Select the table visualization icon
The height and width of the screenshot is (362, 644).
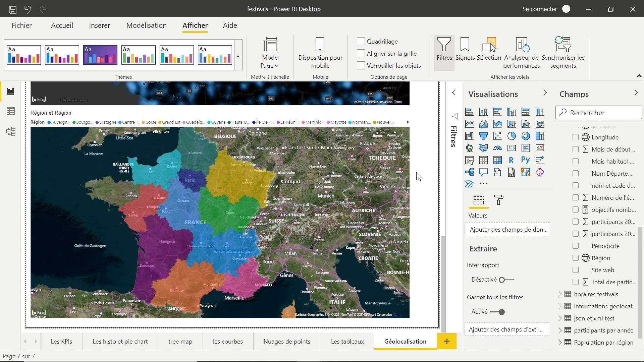(483, 160)
